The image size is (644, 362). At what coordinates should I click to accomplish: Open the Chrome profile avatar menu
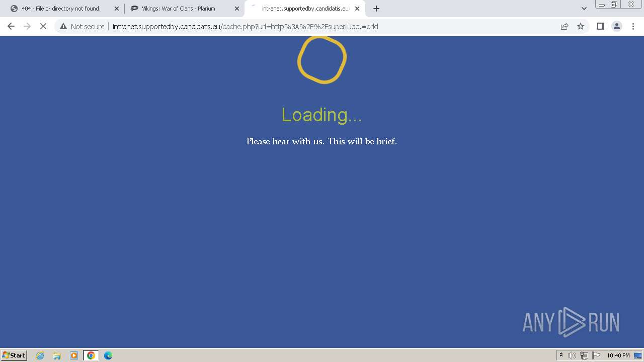pos(617,26)
